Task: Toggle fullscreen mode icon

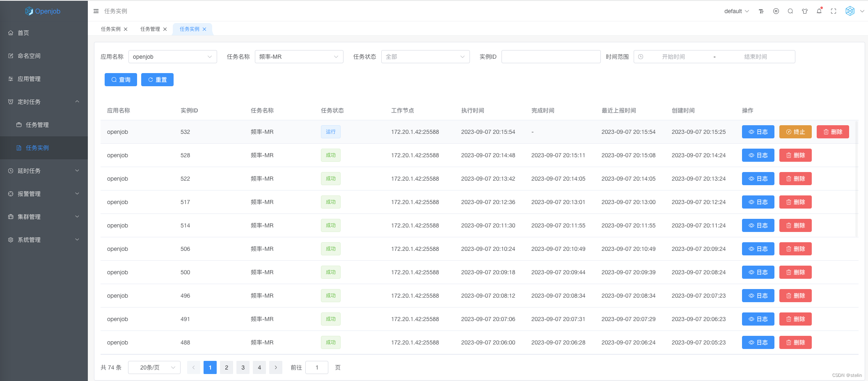Action: pyautogui.click(x=834, y=11)
